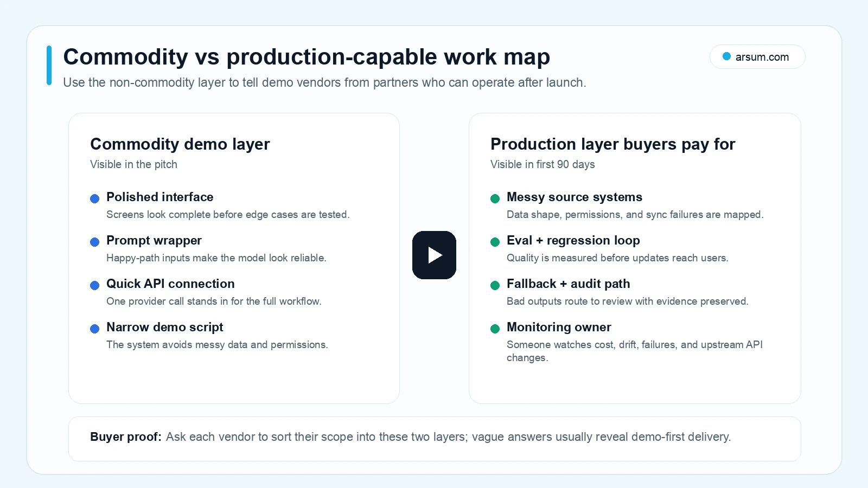Screen dimensions: 868x488
Task: Click 'Quality is measured before updates reach users.'
Action: coord(617,258)
